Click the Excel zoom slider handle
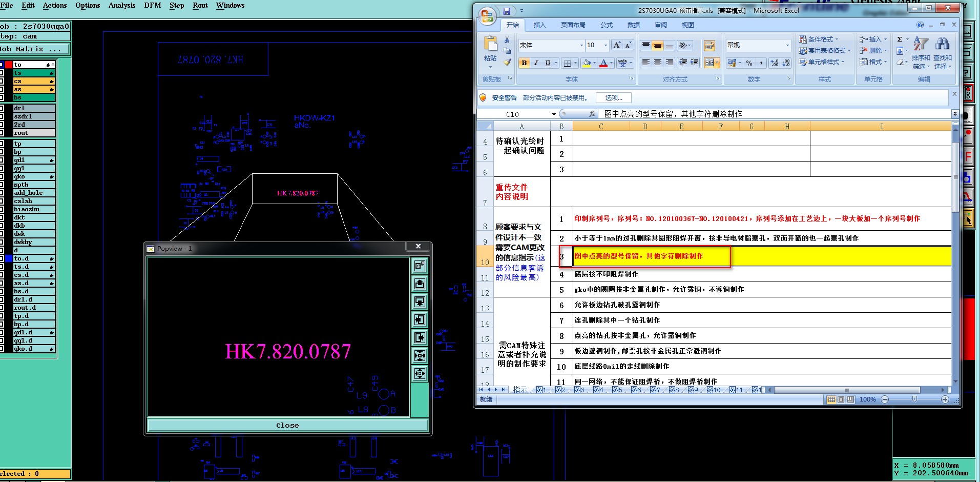Screen dimensions: 980x482 pyautogui.click(x=915, y=399)
